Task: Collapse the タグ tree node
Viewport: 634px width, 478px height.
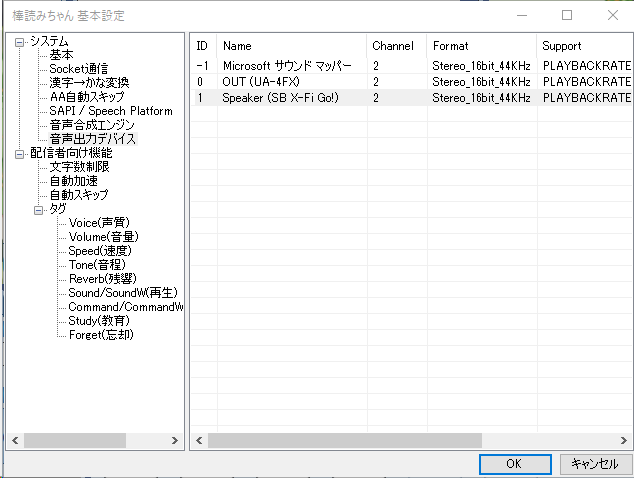Action: 39,210
